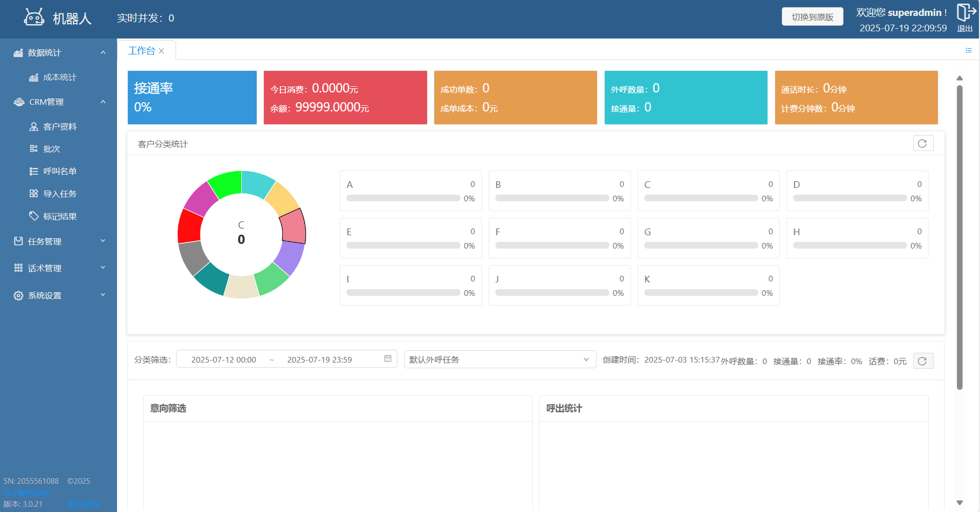Open 标记结果 in the sidebar

point(60,216)
